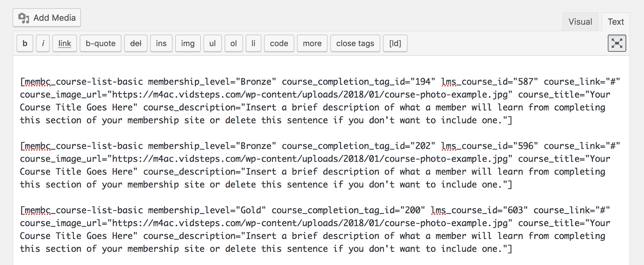Insert a hyperlink using link button

point(65,43)
